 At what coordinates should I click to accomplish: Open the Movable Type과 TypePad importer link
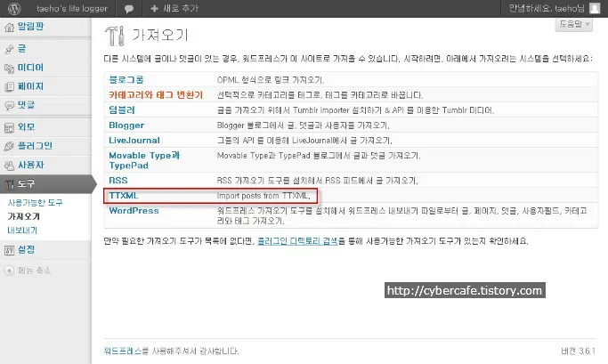coord(144,160)
